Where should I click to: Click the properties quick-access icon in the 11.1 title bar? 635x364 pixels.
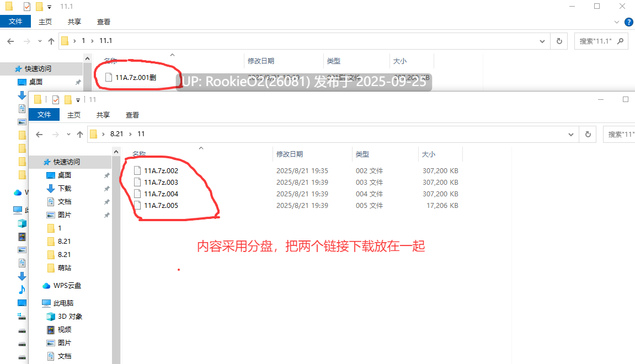[26, 7]
